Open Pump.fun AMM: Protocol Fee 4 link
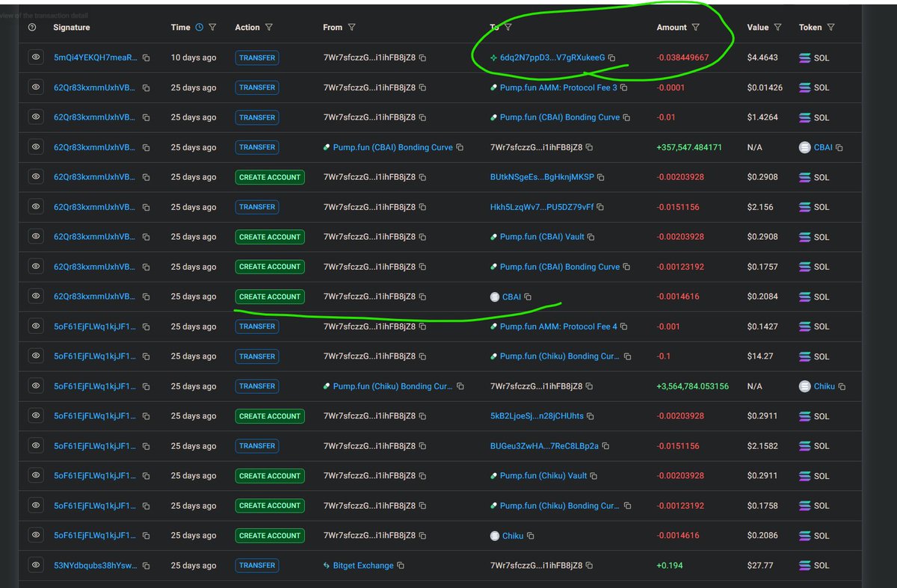 click(558, 327)
